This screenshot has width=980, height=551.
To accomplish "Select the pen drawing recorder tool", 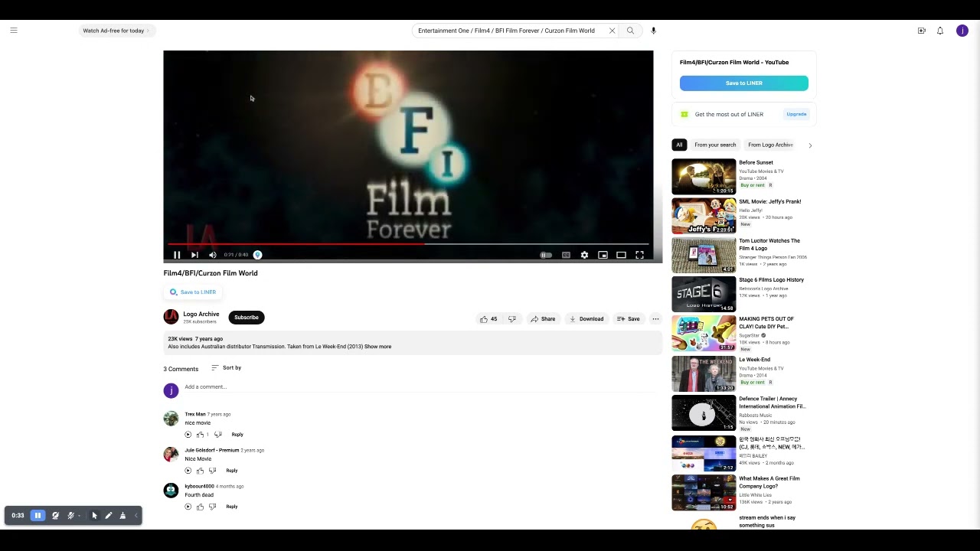I will pos(109,516).
